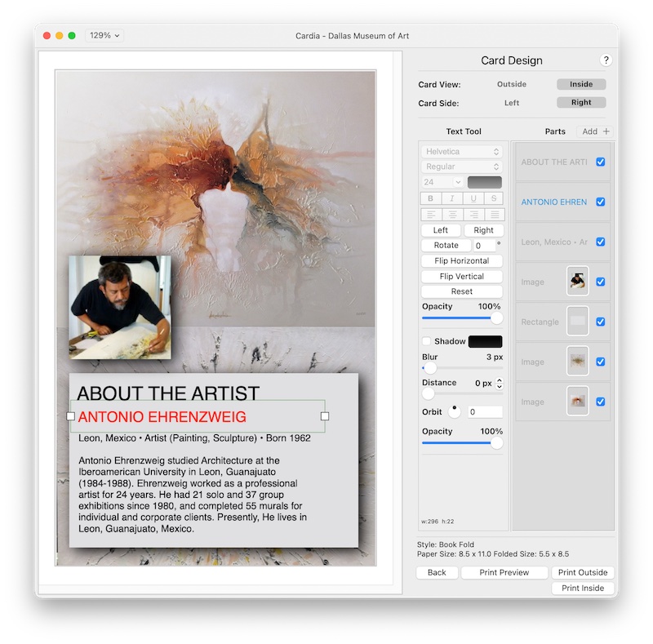Enable the Shadow checkbox

click(x=426, y=341)
